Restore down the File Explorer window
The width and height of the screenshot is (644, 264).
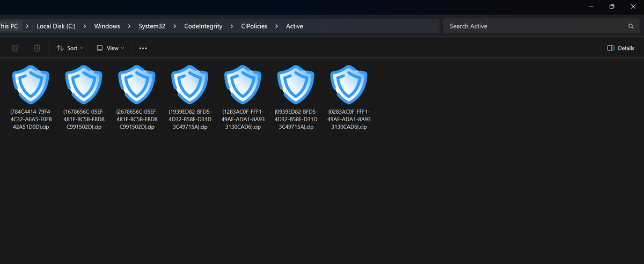coord(612,6)
